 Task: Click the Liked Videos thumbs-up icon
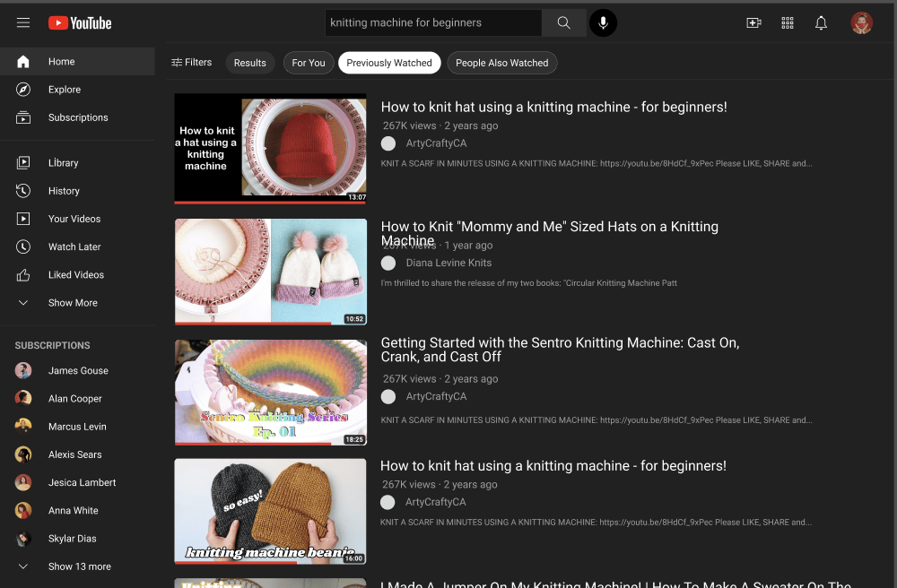tap(23, 275)
